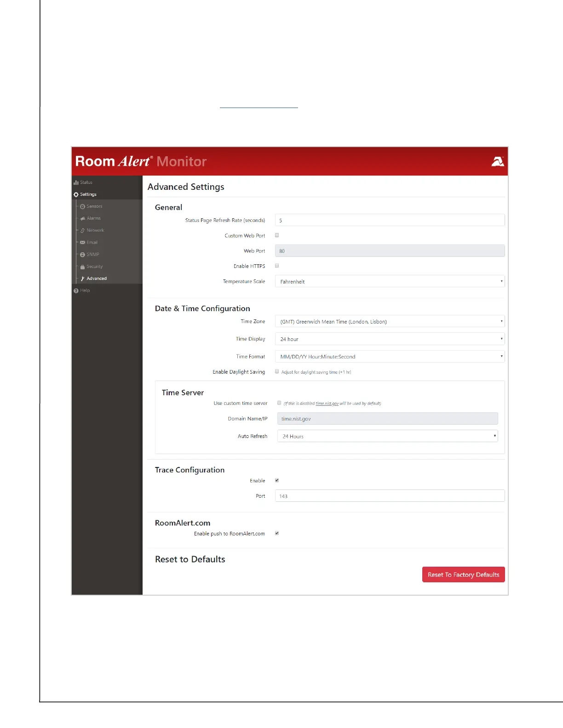The width and height of the screenshot is (563, 728).
Task: Click the Advanced wrench icon
Action: coord(83,279)
